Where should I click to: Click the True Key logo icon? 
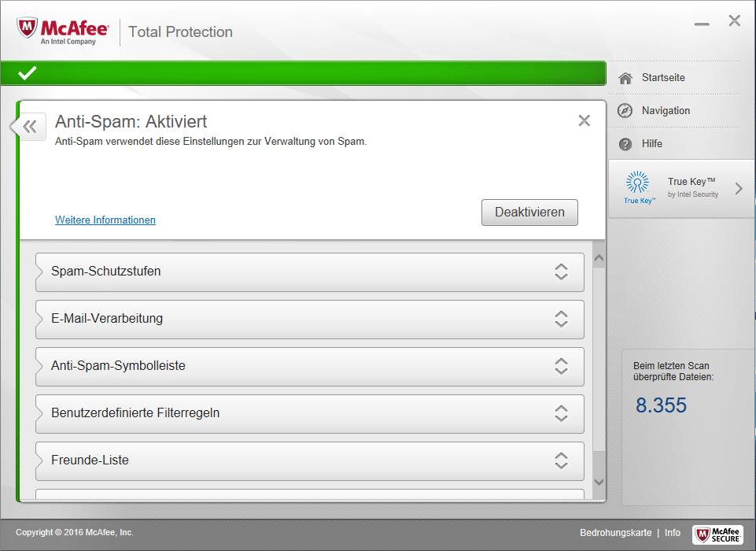pyautogui.click(x=637, y=184)
